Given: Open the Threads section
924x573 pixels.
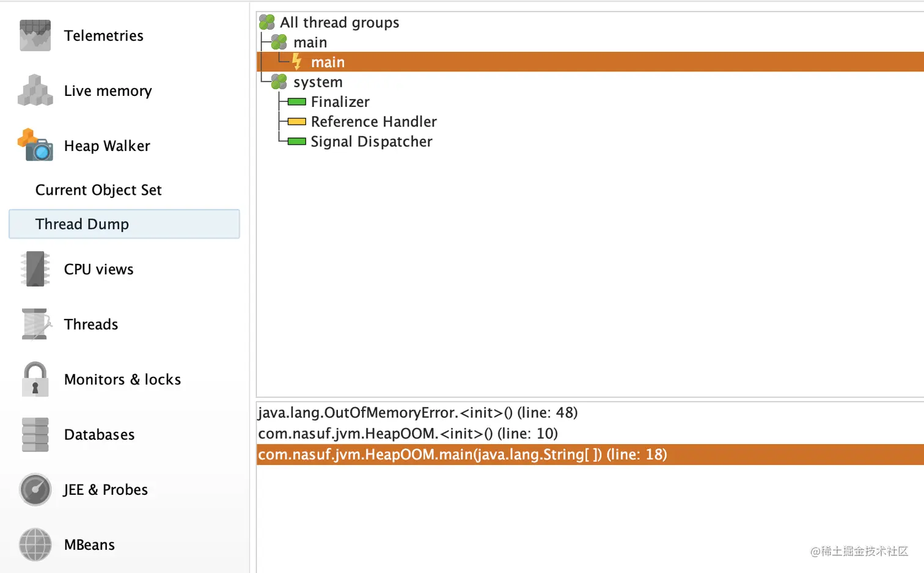Looking at the screenshot, I should coord(91,324).
